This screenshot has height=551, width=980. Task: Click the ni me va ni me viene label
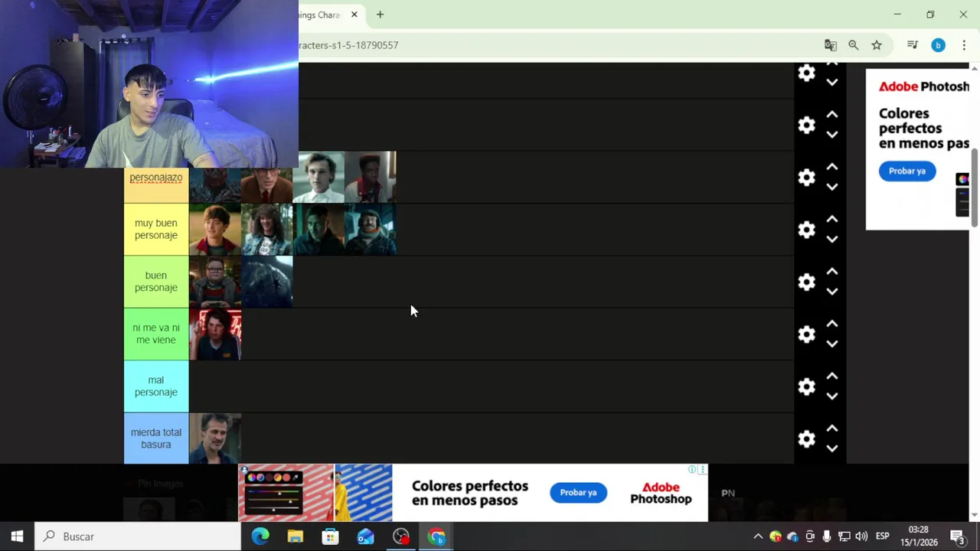coord(156,334)
